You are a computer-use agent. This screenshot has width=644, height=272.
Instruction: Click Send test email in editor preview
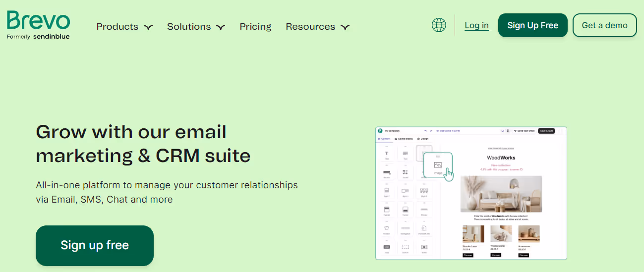(x=525, y=131)
